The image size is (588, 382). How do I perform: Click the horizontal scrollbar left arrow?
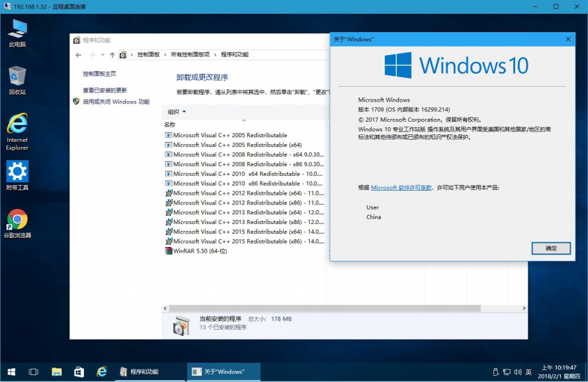(x=165, y=308)
